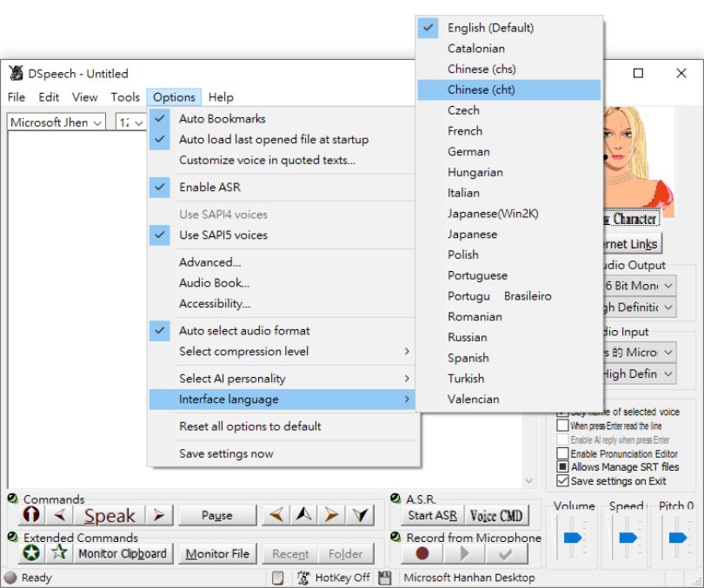704x588 pixels.
Task: Click the orange right-pointing arrow button
Action: click(x=332, y=515)
